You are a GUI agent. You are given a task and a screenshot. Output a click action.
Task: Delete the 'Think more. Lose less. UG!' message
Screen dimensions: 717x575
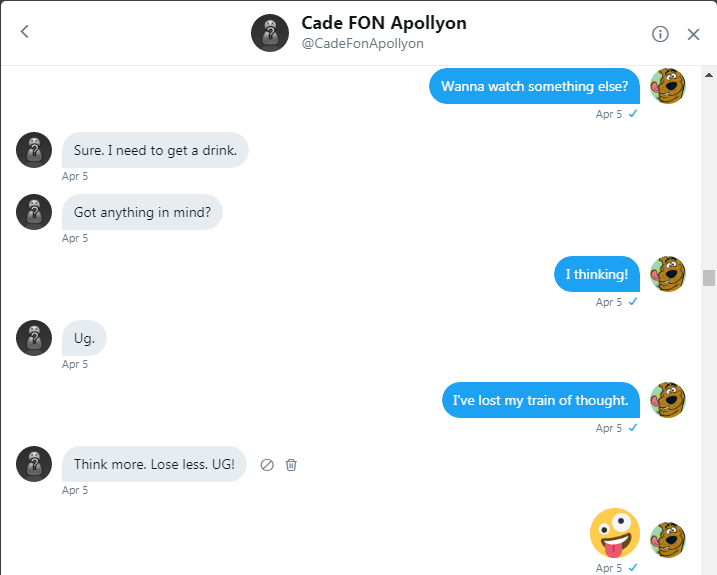tap(291, 465)
